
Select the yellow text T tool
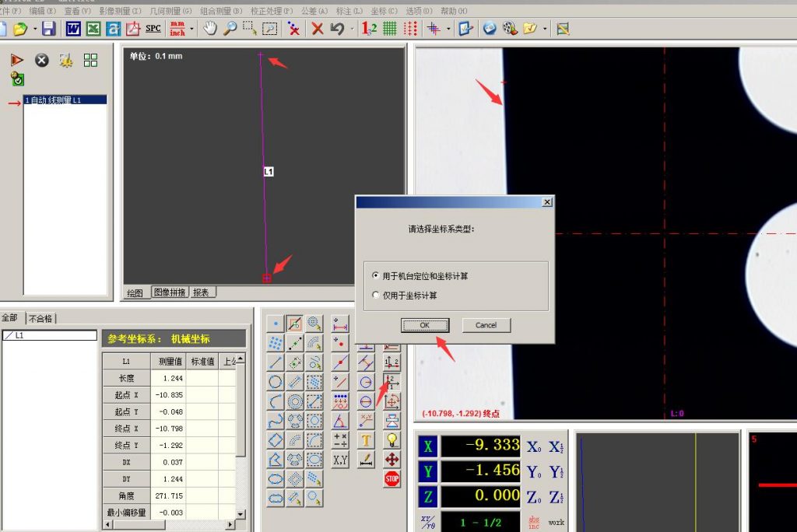pyautogui.click(x=366, y=440)
